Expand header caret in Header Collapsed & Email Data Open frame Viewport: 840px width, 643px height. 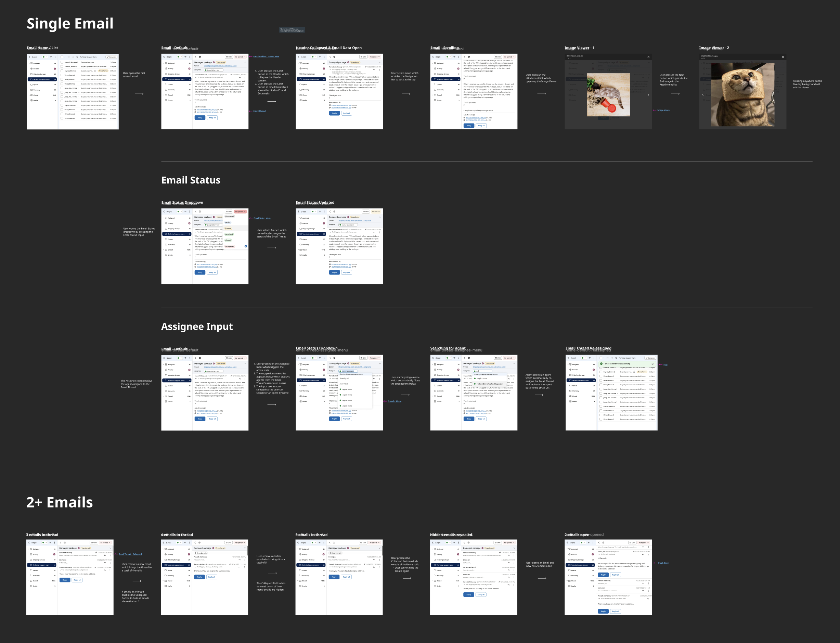tap(380, 62)
